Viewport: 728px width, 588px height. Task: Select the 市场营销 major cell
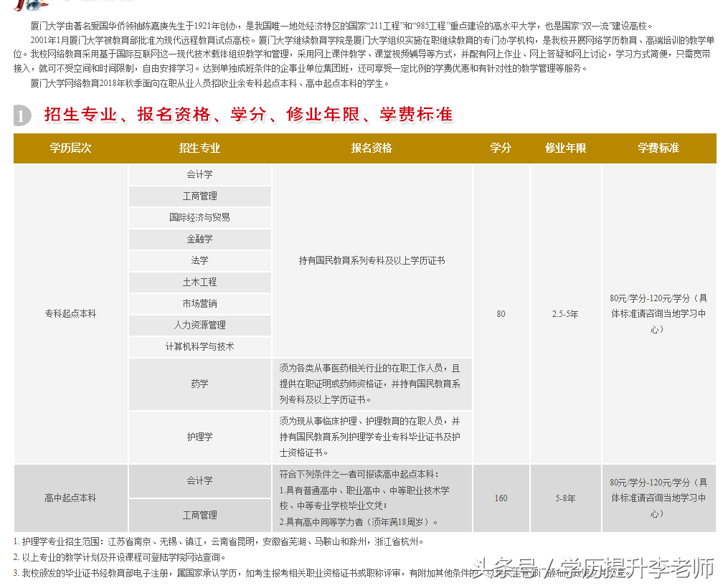point(199,303)
